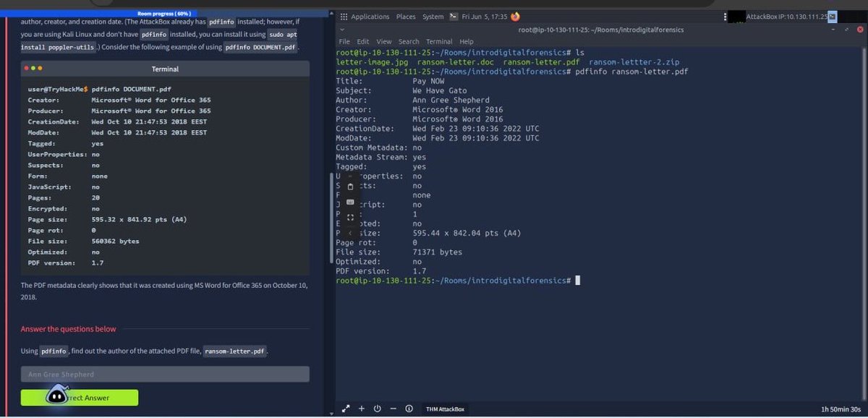The image size is (868, 418).
Task: Click ransom-lettter-2.zip in the ls output
Action: coord(634,62)
